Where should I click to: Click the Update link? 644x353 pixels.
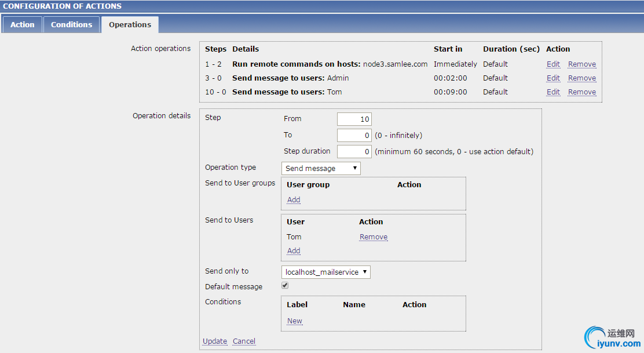point(215,341)
